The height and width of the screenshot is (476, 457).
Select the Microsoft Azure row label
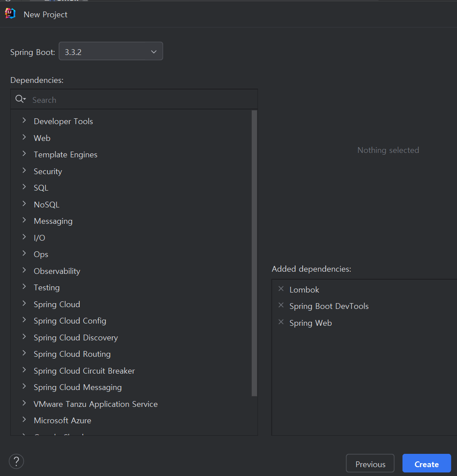click(62, 420)
